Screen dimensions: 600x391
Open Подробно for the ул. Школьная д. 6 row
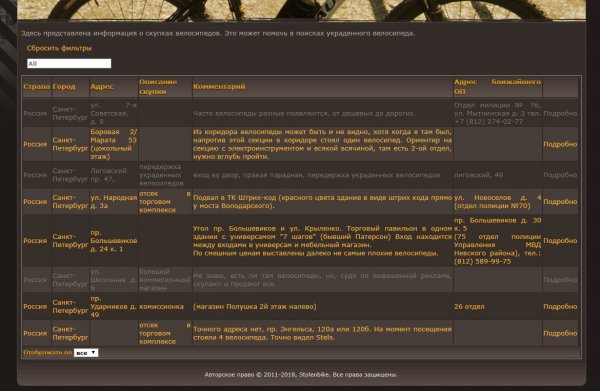[560, 280]
